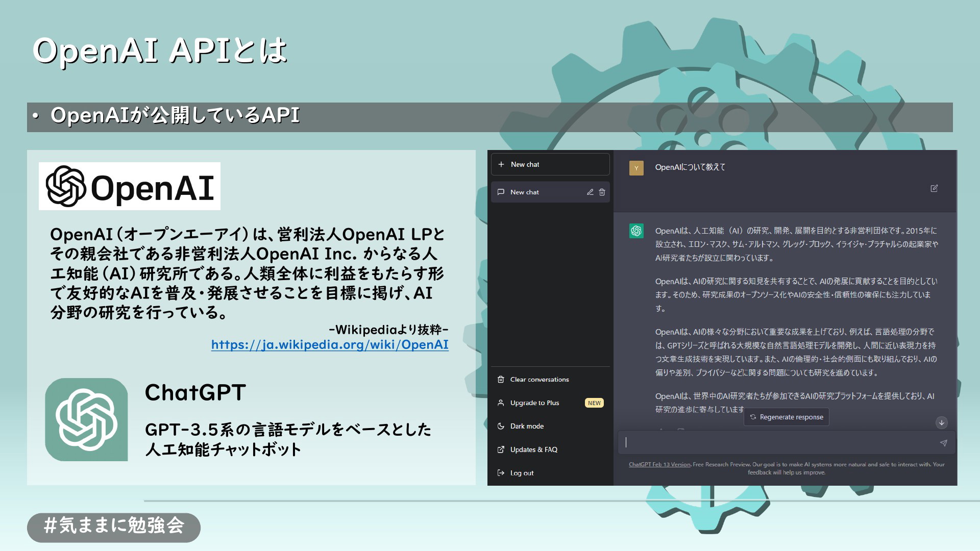The image size is (980, 551).
Task: Click the chat message input field
Action: coord(786,443)
